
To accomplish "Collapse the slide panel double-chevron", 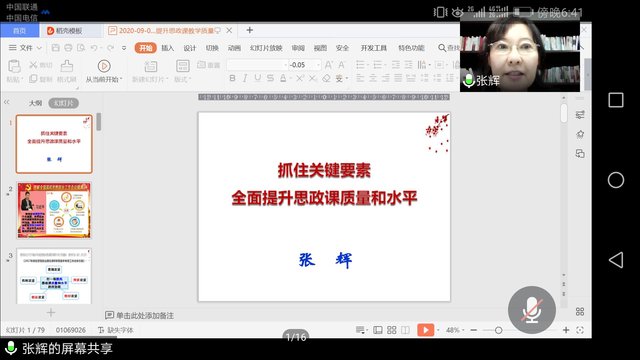I will point(7,102).
